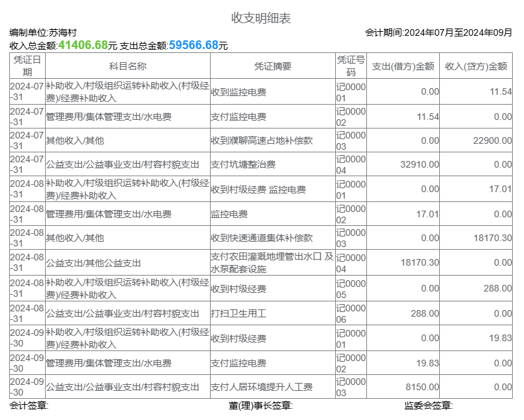Select the 打扫卫生用工 summary cell
Screen dimensions: 524x420
238,313
